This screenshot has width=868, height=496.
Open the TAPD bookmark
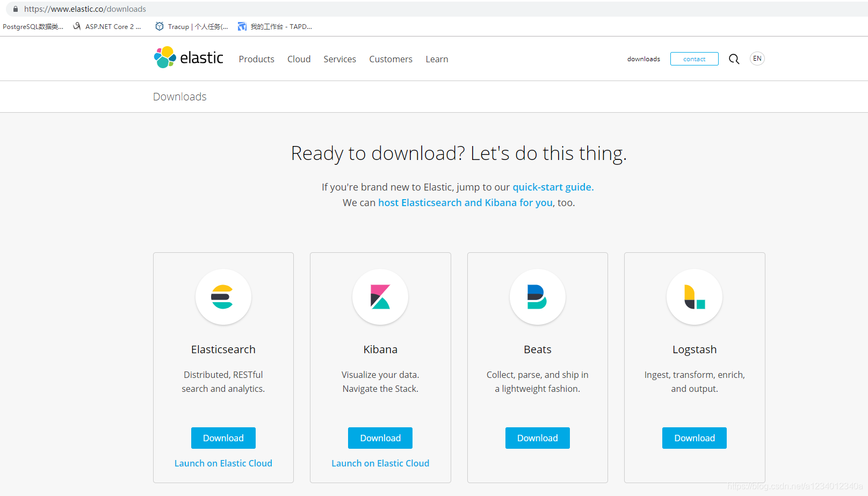coord(275,26)
